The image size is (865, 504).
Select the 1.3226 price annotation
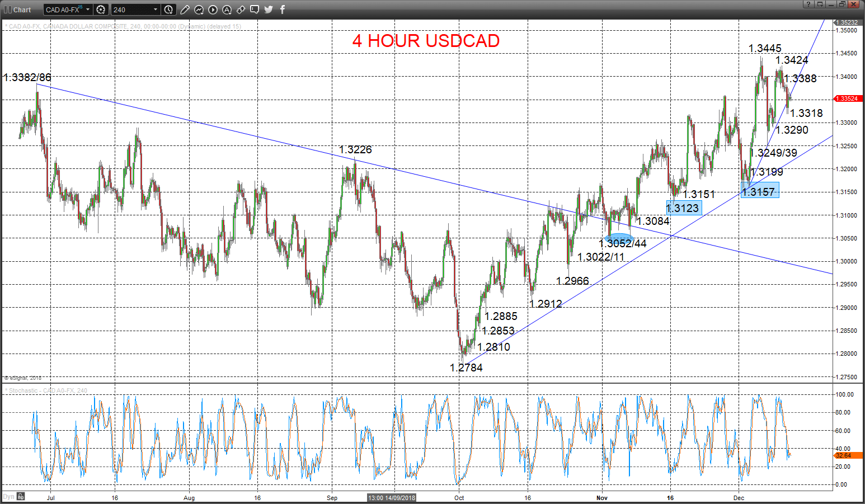click(355, 149)
